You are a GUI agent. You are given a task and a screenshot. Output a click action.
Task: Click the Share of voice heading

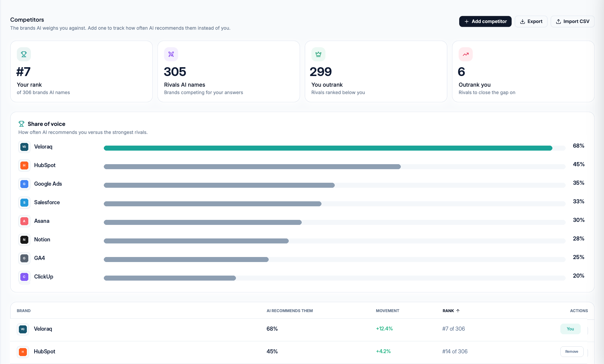pos(46,124)
